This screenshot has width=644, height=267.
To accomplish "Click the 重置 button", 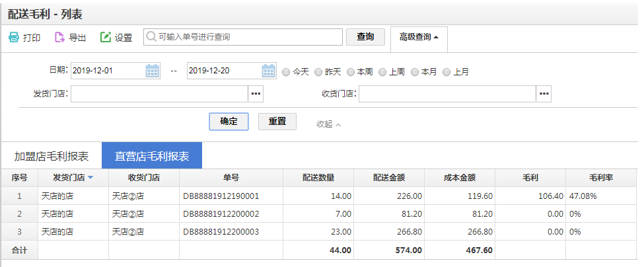I will 277,122.
